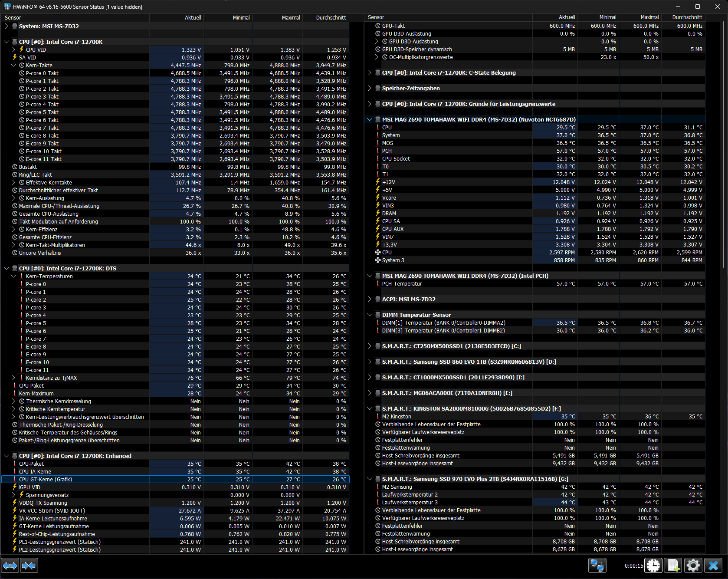Open sensor settings via the gear icon

point(693,566)
